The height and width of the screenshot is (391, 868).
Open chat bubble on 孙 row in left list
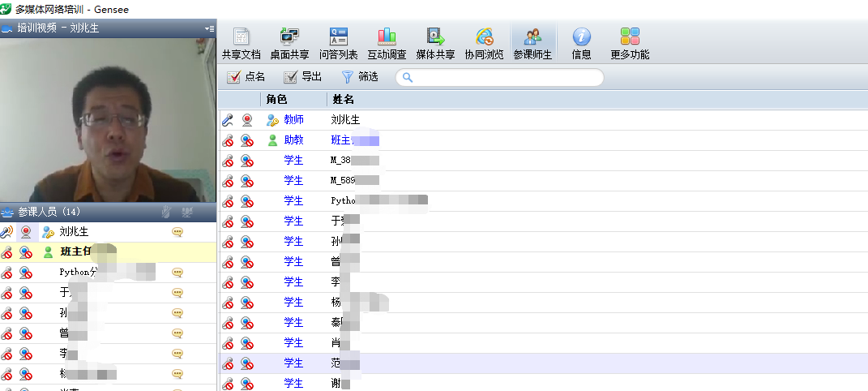click(x=177, y=313)
